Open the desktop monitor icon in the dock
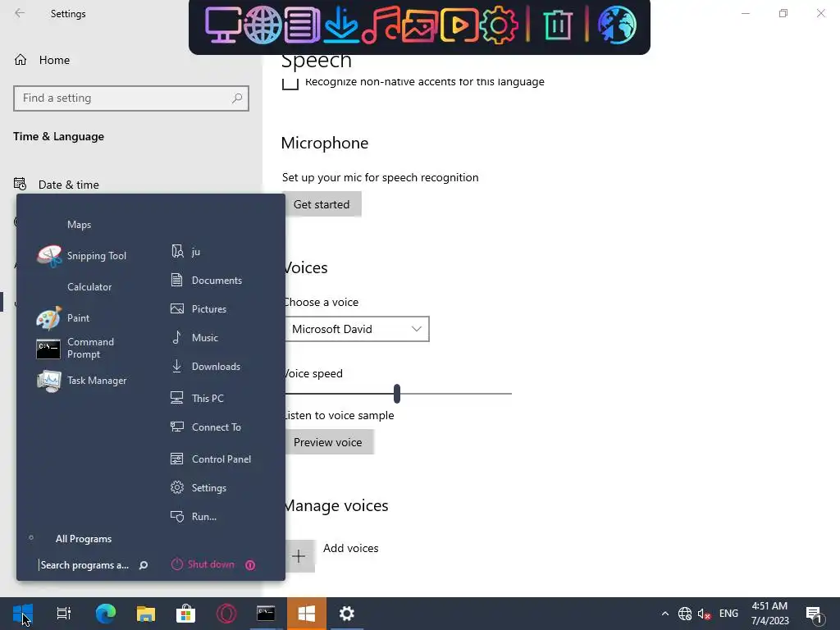Viewport: 840px width, 630px height. click(x=223, y=25)
